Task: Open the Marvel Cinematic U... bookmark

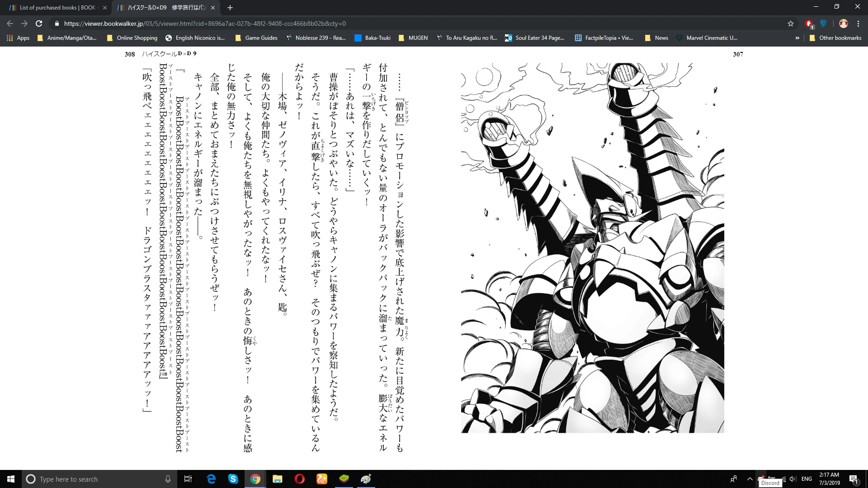Action: (707, 38)
